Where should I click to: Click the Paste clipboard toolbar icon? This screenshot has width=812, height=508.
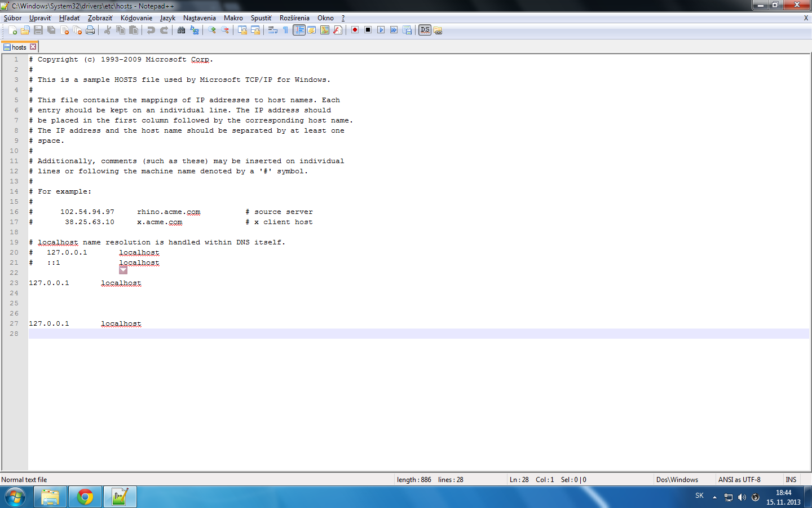click(134, 30)
